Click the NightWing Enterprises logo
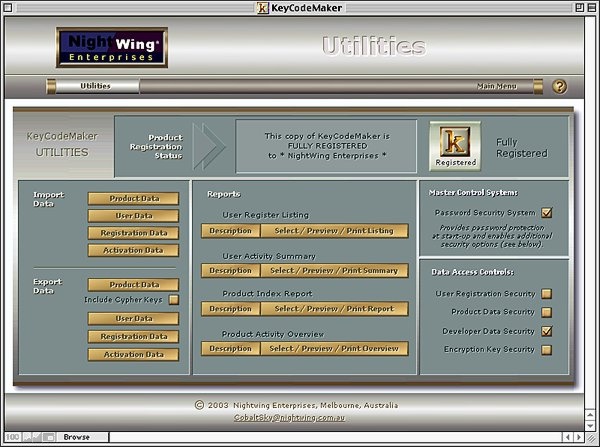The image size is (600, 447). [112, 47]
